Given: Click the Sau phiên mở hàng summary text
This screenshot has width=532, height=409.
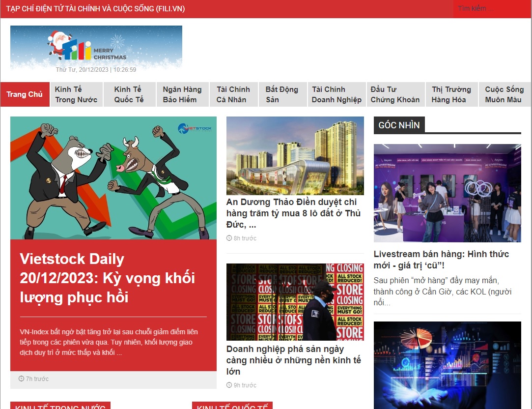Looking at the screenshot, I should coord(443,292).
